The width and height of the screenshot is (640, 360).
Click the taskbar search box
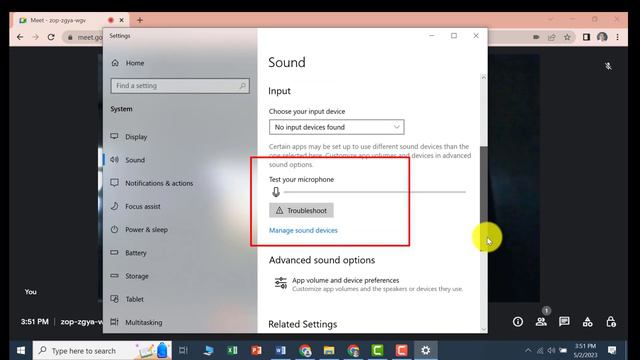pos(102,351)
